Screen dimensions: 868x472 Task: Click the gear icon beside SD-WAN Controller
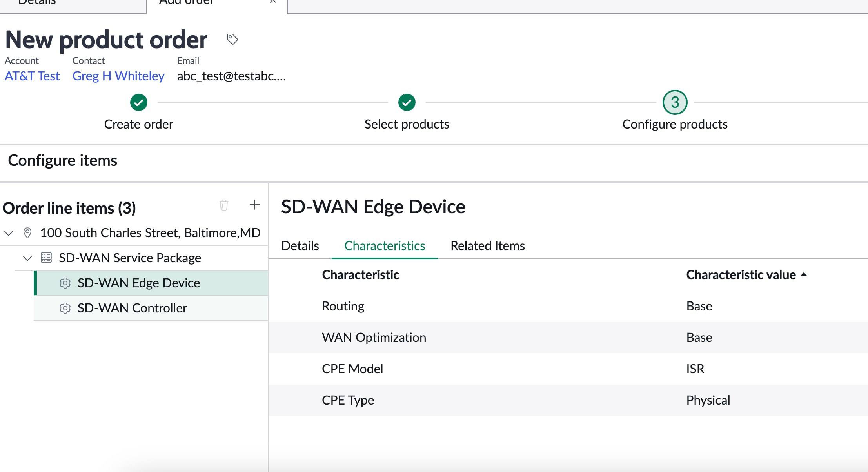65,308
